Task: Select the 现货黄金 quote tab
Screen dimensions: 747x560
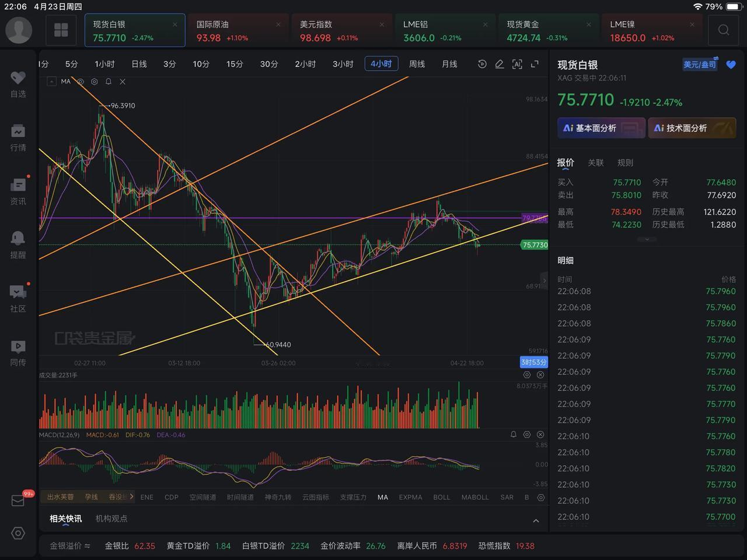Action: [x=549, y=30]
